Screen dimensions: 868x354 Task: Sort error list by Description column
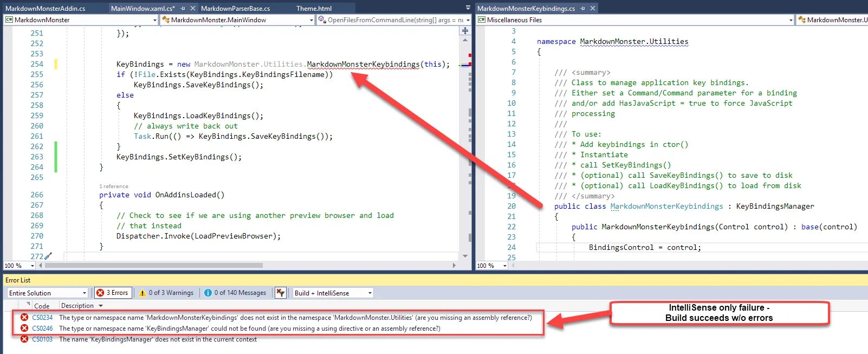click(77, 306)
